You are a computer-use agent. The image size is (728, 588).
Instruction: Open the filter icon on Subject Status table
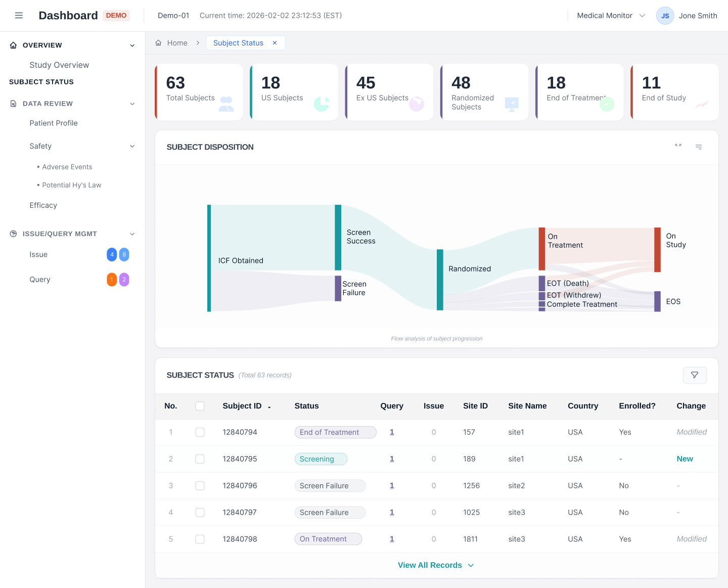(695, 375)
